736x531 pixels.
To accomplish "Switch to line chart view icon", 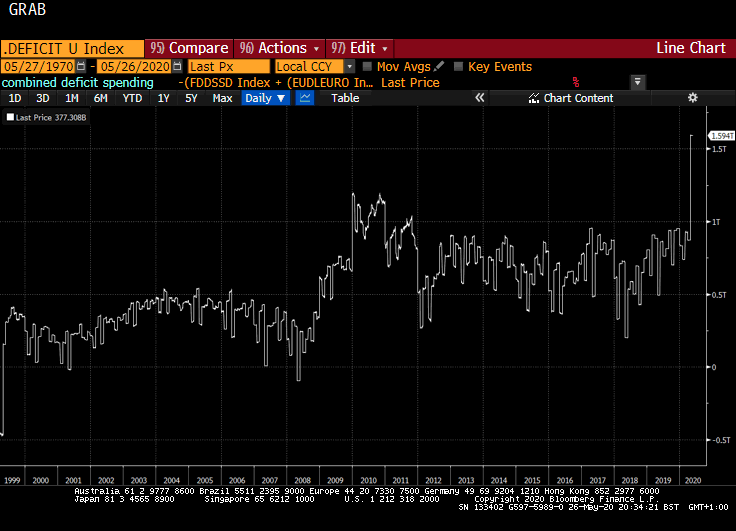I will point(305,98).
